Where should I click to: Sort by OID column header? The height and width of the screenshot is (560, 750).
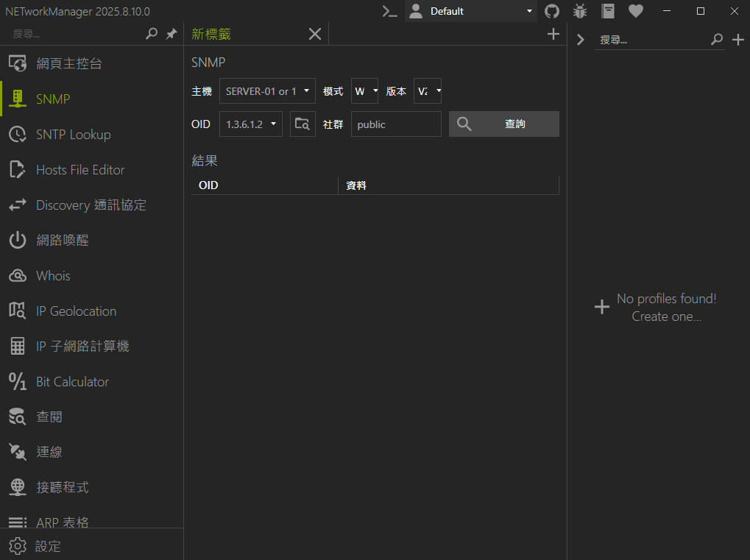tap(264, 185)
